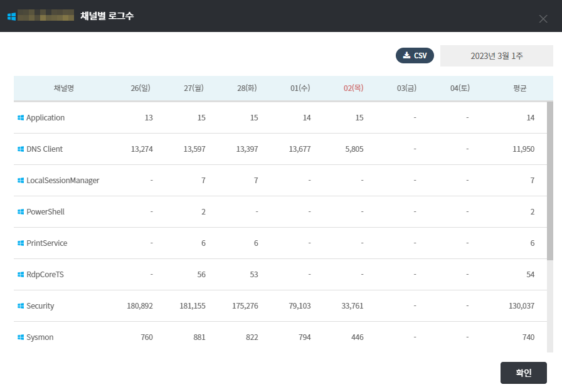562x392 pixels.
Task: Click the Windows icon beside PrintService
Action: pyautogui.click(x=21, y=243)
